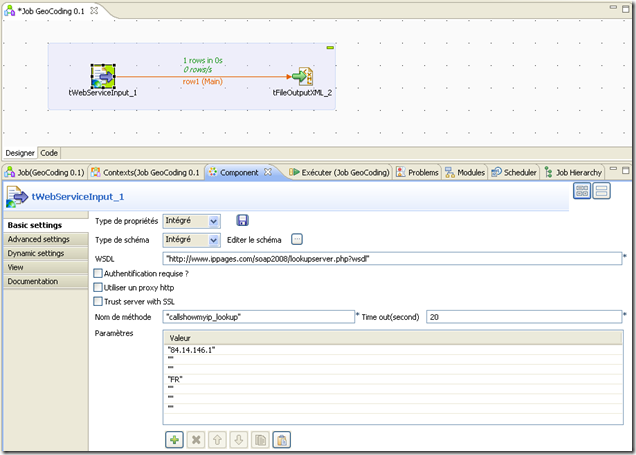Enable Authentification requise checkbox
The image size is (636, 455).
point(97,273)
